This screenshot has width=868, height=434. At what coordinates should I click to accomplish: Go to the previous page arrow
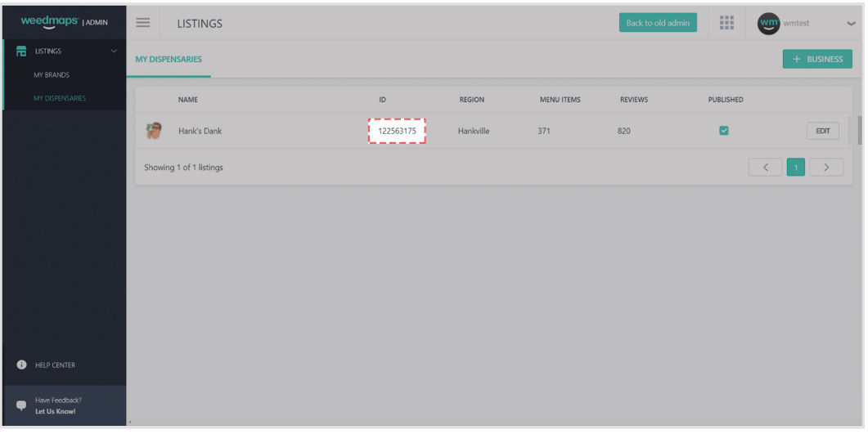click(766, 168)
